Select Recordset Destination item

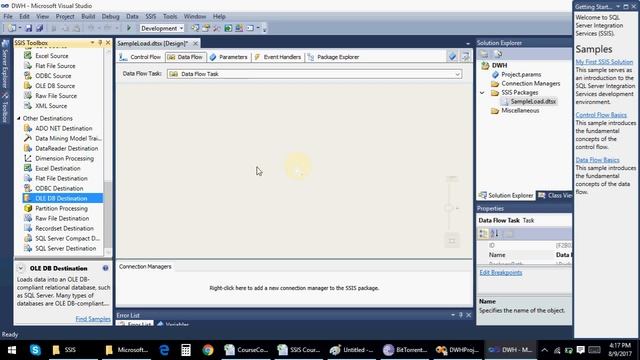coord(64,228)
